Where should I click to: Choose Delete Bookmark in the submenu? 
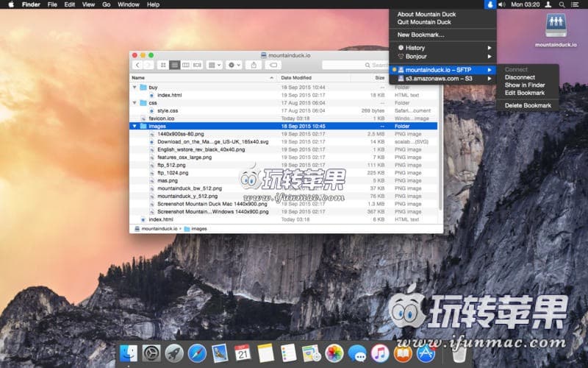click(528, 105)
